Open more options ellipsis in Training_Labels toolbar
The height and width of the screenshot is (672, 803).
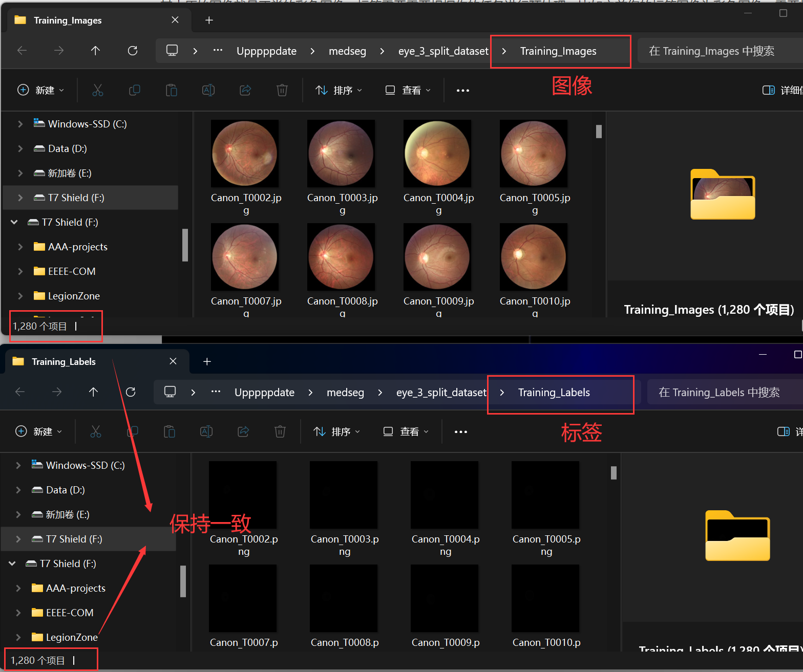point(461,431)
